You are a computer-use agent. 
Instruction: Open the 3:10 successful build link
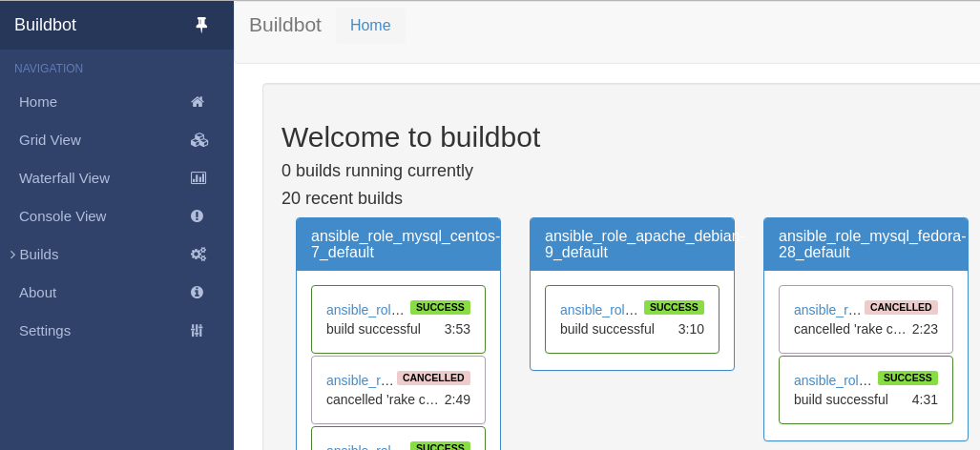point(598,310)
